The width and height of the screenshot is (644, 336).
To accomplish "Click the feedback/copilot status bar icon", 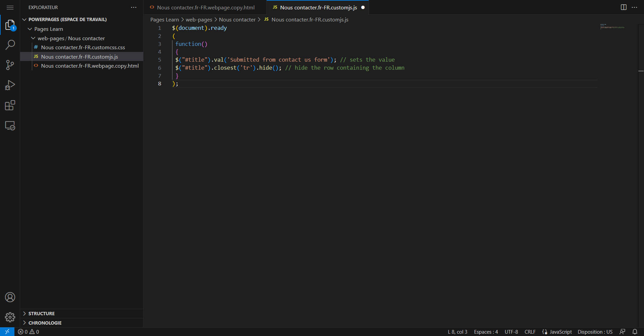I will [x=622, y=332].
